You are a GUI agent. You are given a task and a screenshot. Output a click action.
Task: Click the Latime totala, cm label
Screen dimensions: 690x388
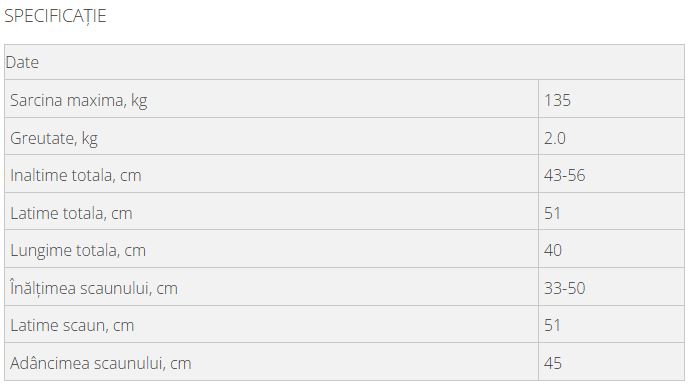click(71, 213)
